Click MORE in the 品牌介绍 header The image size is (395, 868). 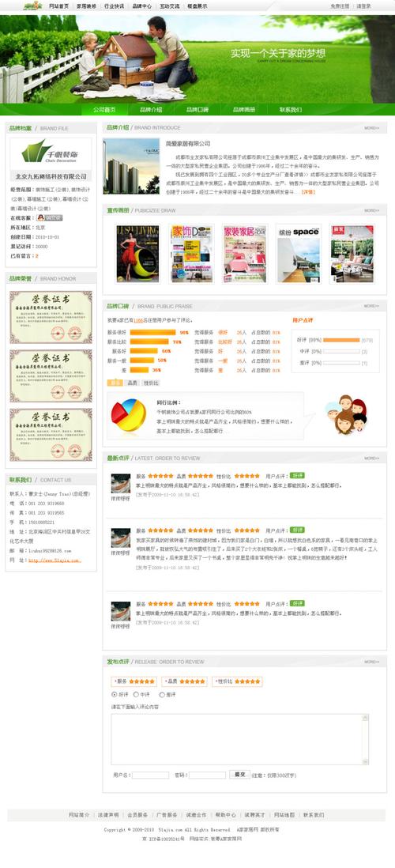(372, 128)
